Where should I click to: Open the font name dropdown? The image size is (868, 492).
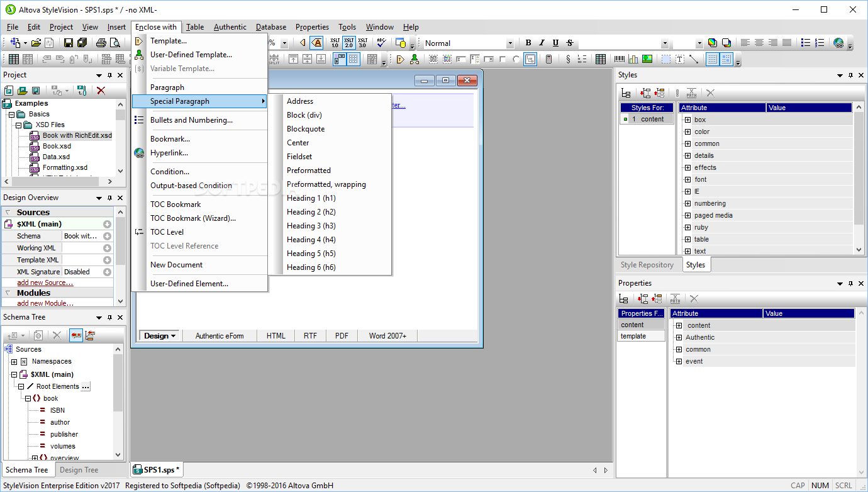tap(665, 43)
